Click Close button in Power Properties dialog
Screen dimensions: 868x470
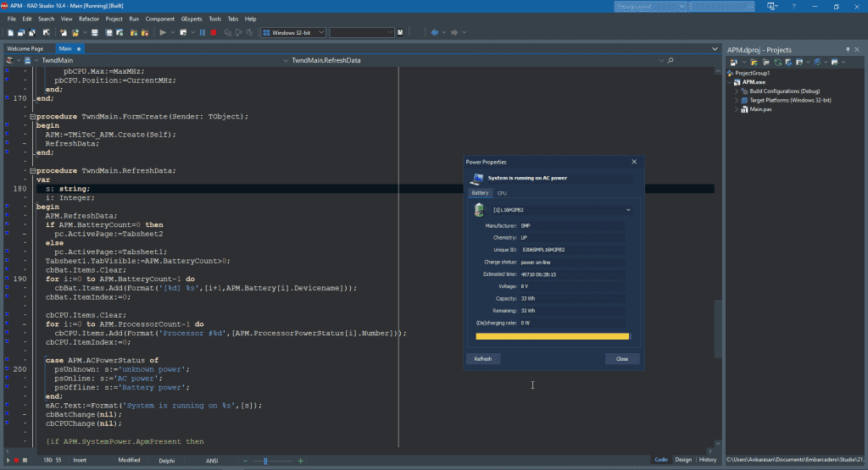coord(622,359)
